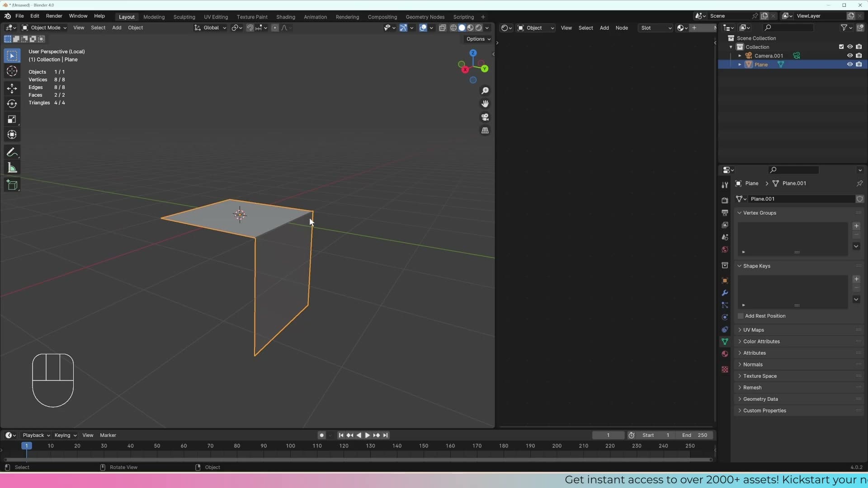Activate the Scale tool
The height and width of the screenshot is (488, 868).
[x=12, y=120]
